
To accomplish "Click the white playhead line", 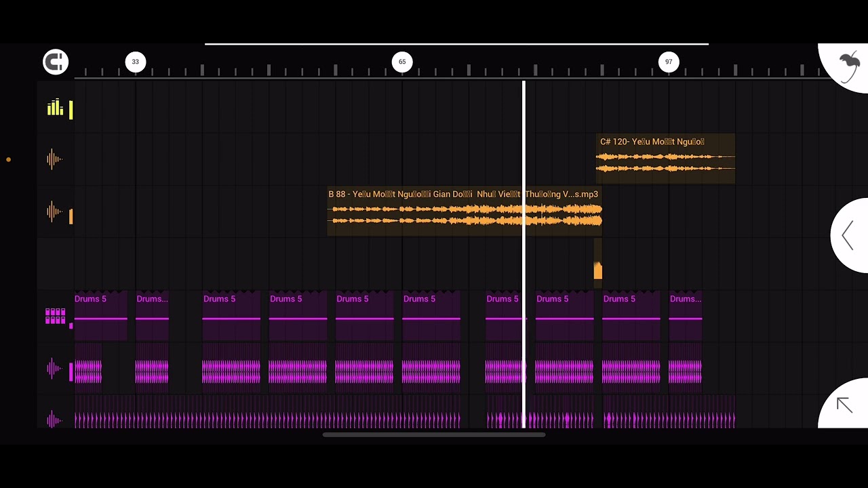I will point(524,254).
